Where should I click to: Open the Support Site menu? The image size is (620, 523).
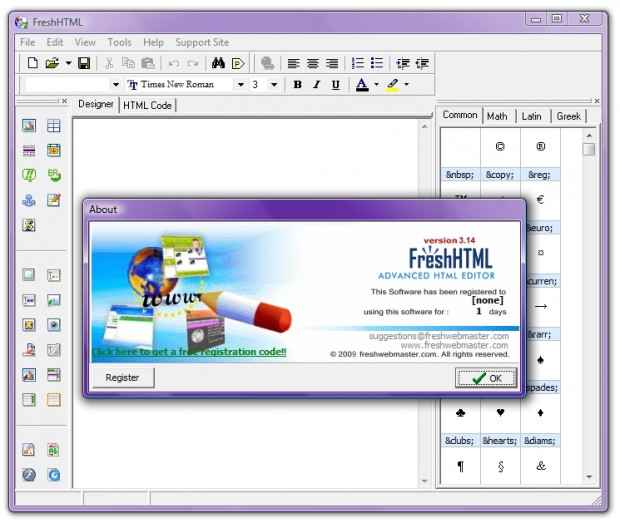click(x=202, y=42)
